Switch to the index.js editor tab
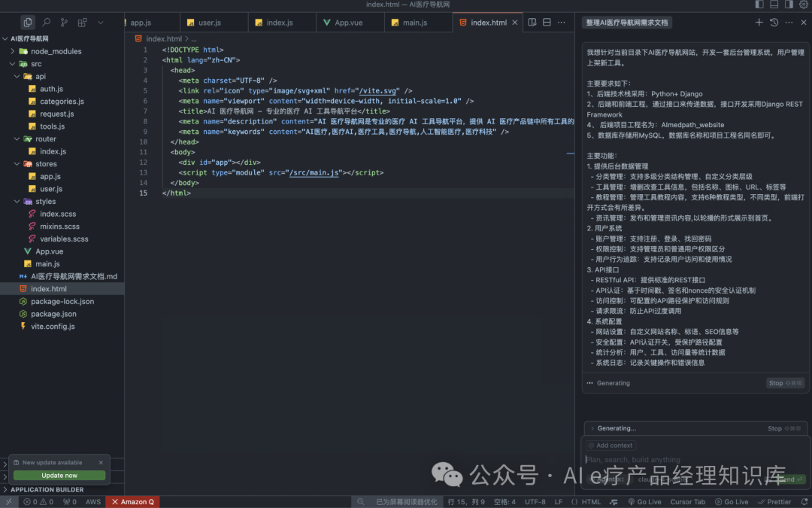Image resolution: width=812 pixels, height=508 pixels. 282,23
